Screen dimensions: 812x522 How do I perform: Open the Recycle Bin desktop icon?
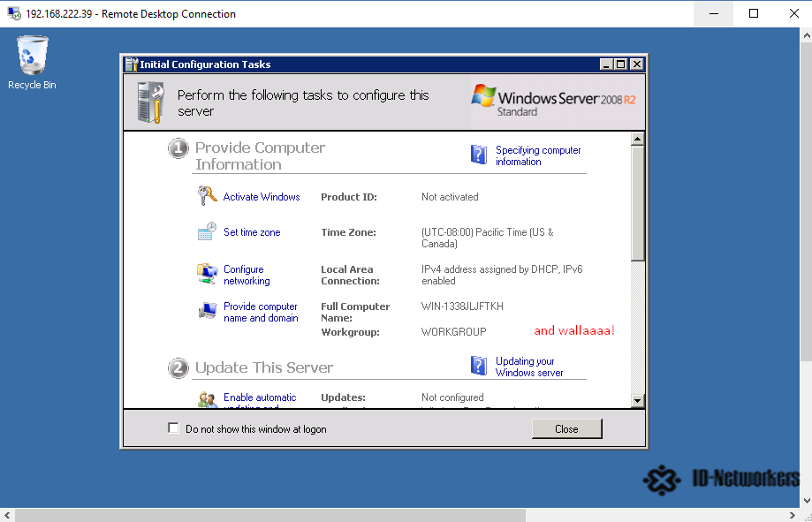(32, 63)
